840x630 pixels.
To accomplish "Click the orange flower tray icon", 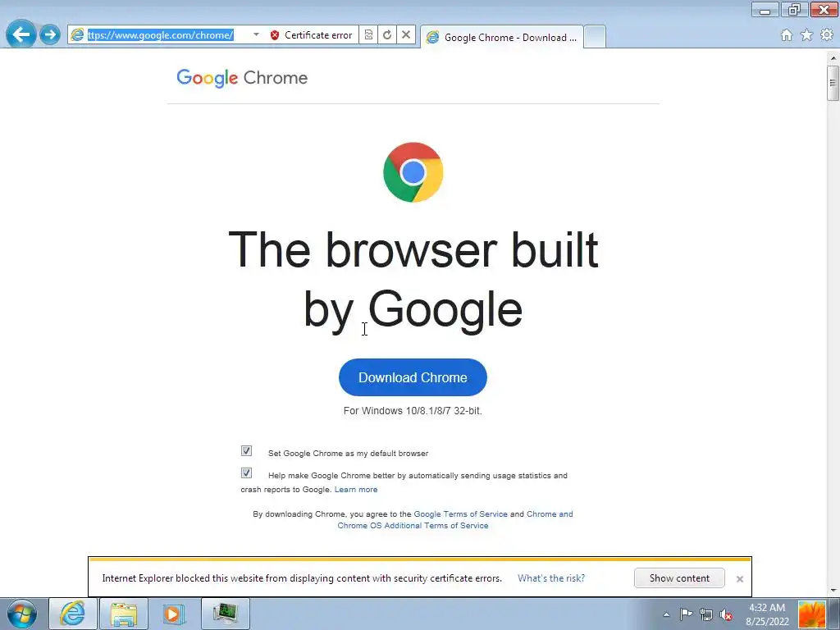I will 811,614.
